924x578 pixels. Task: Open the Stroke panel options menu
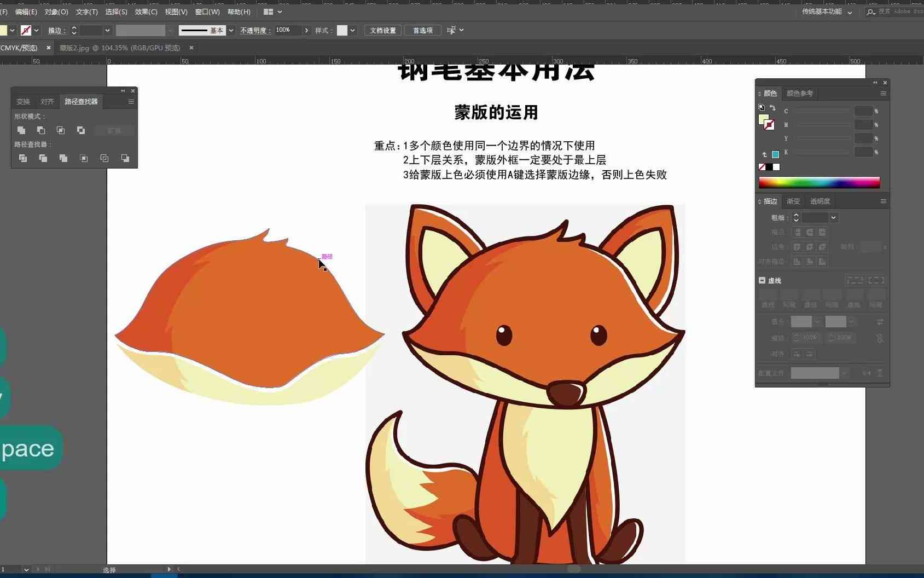click(883, 201)
